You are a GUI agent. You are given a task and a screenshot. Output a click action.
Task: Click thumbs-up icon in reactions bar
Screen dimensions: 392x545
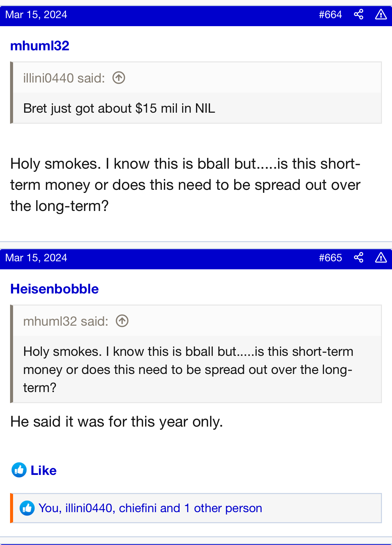[x=27, y=508]
